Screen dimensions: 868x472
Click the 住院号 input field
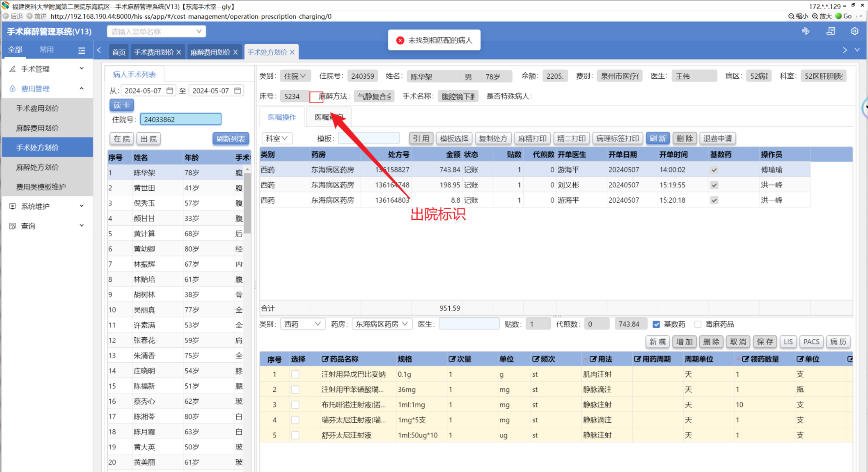pos(181,119)
